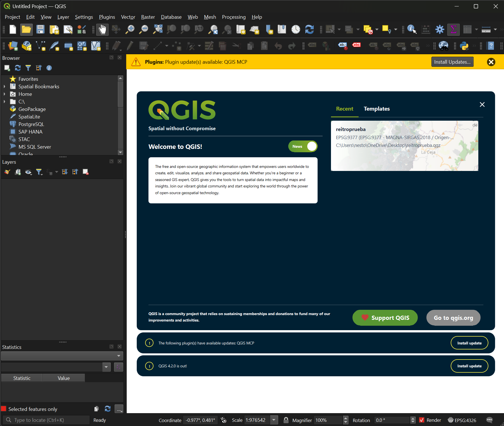Open the Data Source Manager icon
The image size is (504, 426).
tap(13, 46)
